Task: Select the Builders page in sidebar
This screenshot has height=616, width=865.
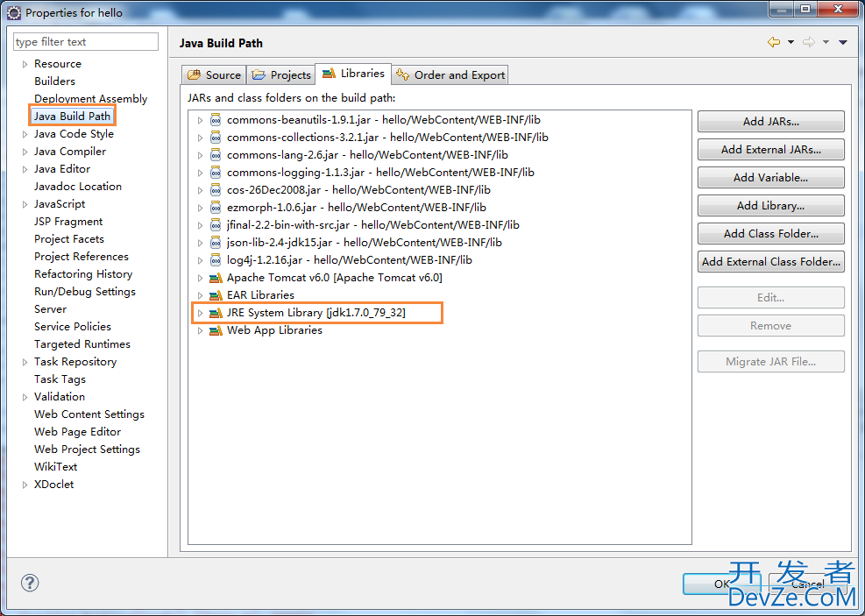Action: [x=54, y=81]
